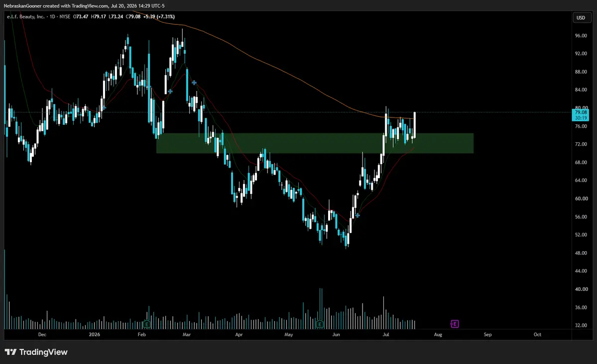This screenshot has height=364, width=597.
Task: Click the Jun label on the time axis
Action: tap(336, 335)
